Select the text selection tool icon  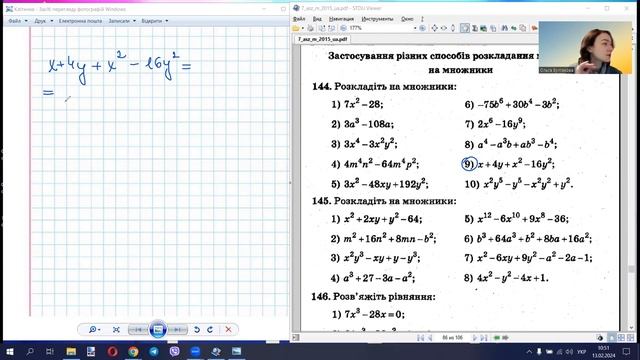click(x=474, y=28)
